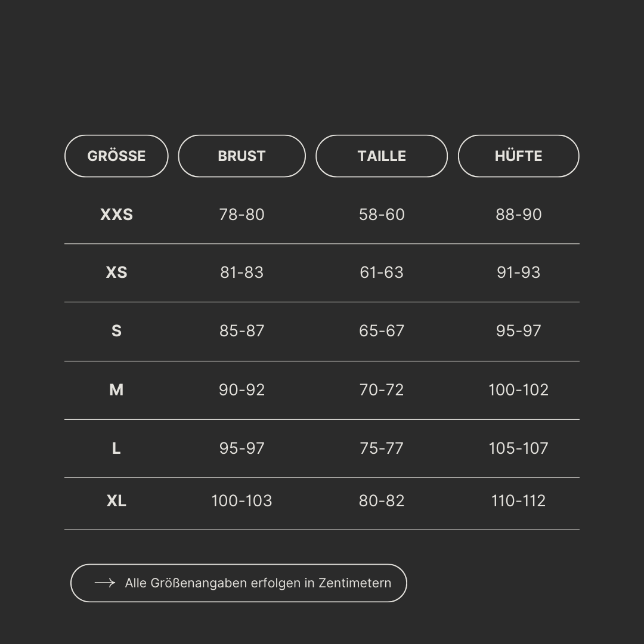Viewport: 644px width, 644px height.
Task: Select the 95-97 hip value for S
Action: [518, 331]
